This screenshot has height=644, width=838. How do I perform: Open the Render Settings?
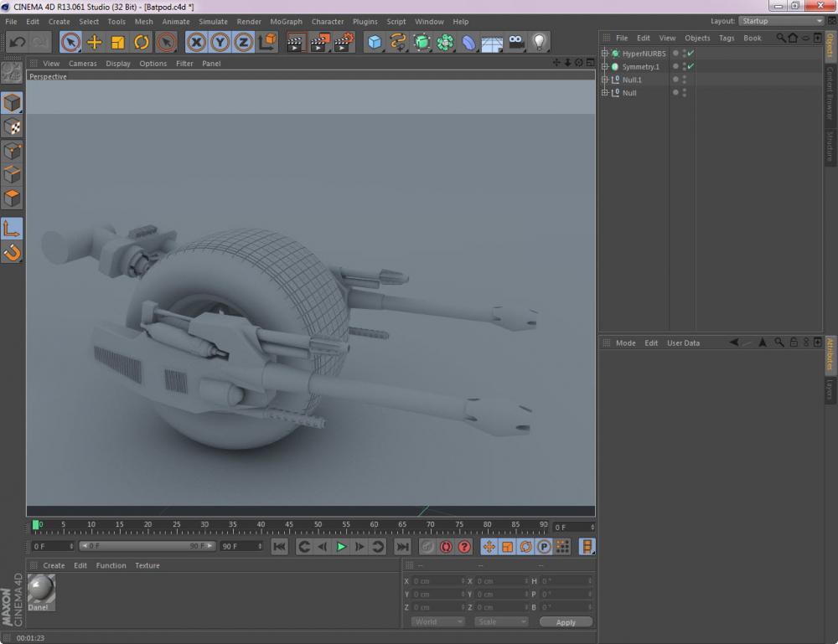[x=344, y=42]
